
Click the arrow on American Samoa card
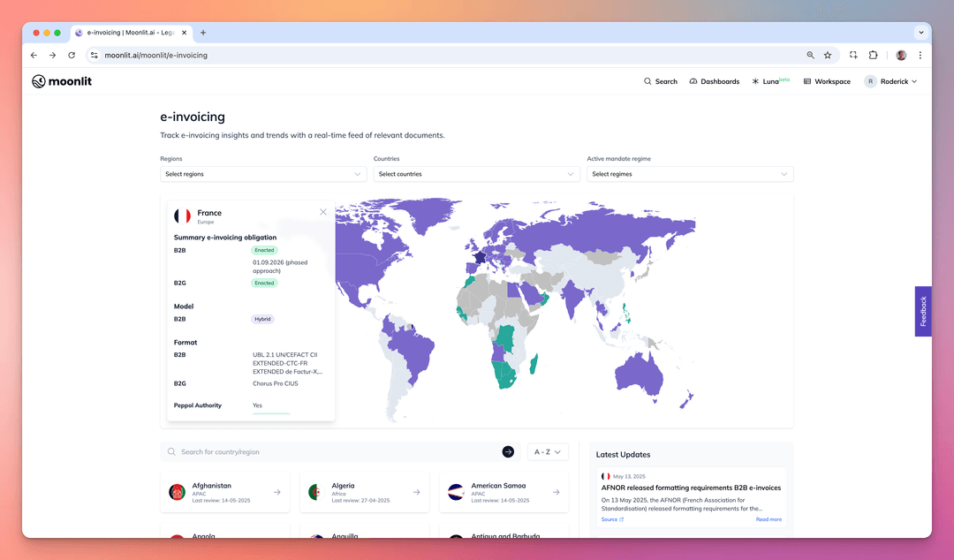556,492
